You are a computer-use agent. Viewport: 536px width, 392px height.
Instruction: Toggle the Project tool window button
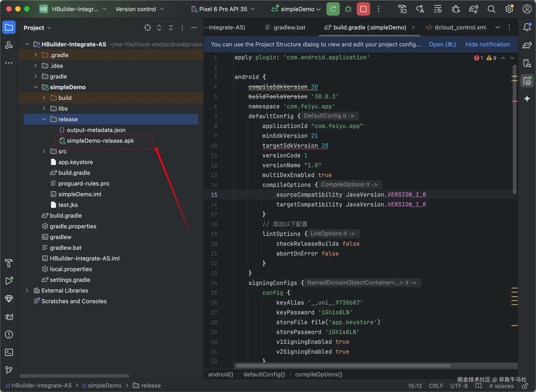tap(9, 27)
